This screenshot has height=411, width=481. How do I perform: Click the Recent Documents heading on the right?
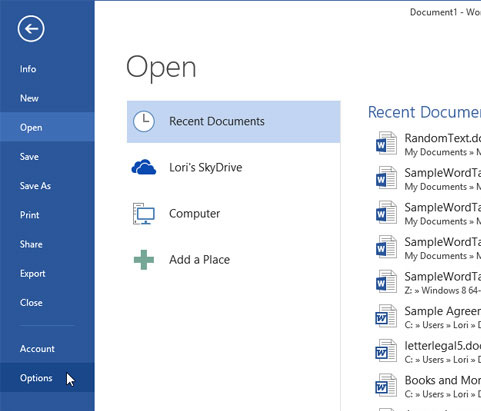pyautogui.click(x=424, y=112)
